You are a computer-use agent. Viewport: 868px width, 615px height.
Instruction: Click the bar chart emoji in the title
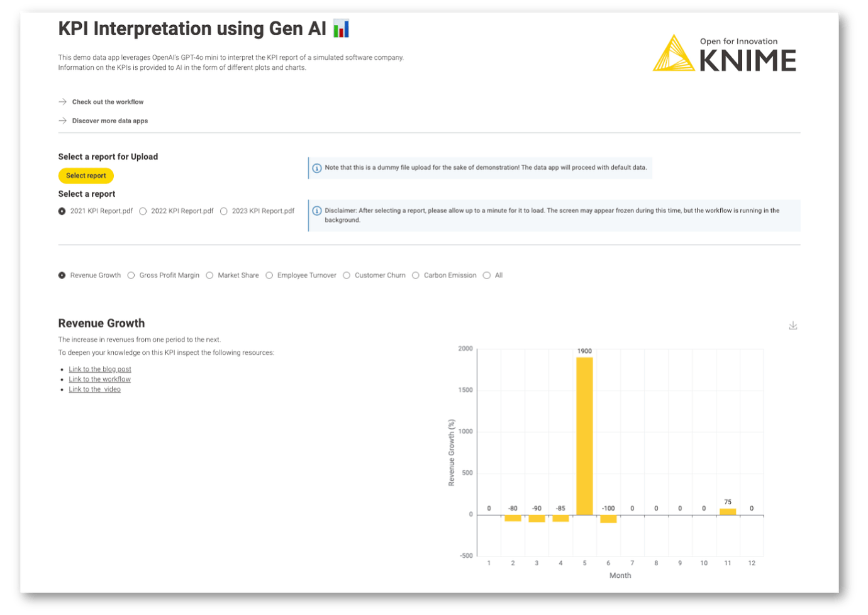click(x=341, y=28)
